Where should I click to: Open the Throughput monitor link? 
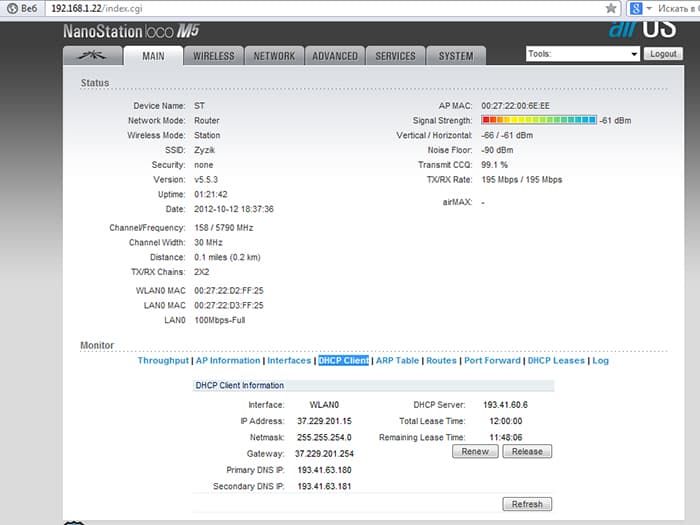(x=163, y=360)
